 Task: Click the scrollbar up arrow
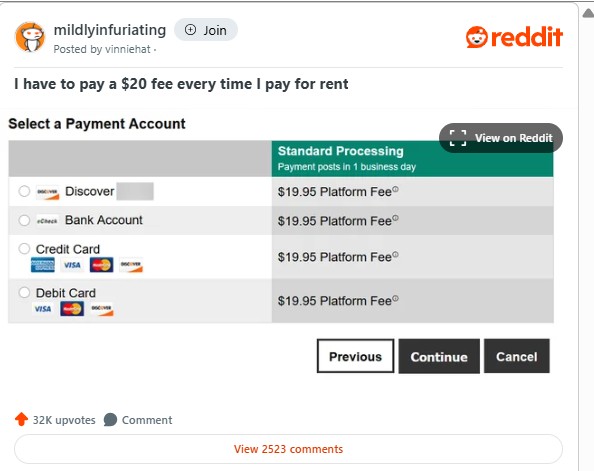[588, 14]
